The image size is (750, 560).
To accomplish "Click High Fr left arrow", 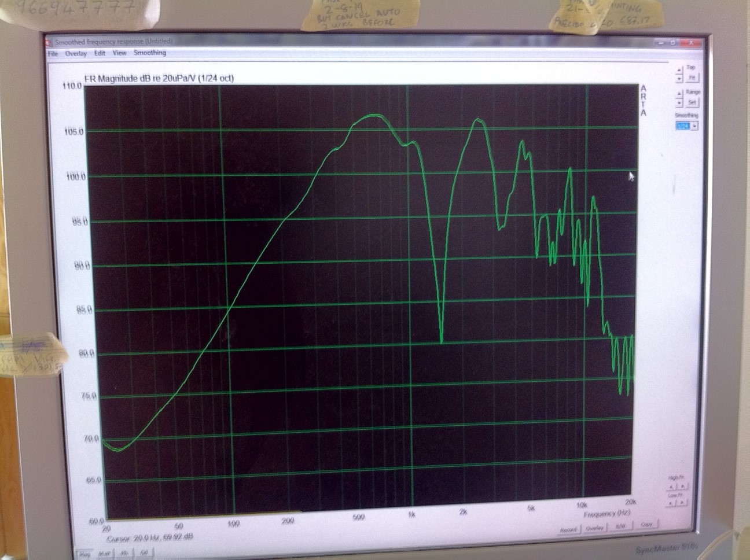I will coord(671,487).
